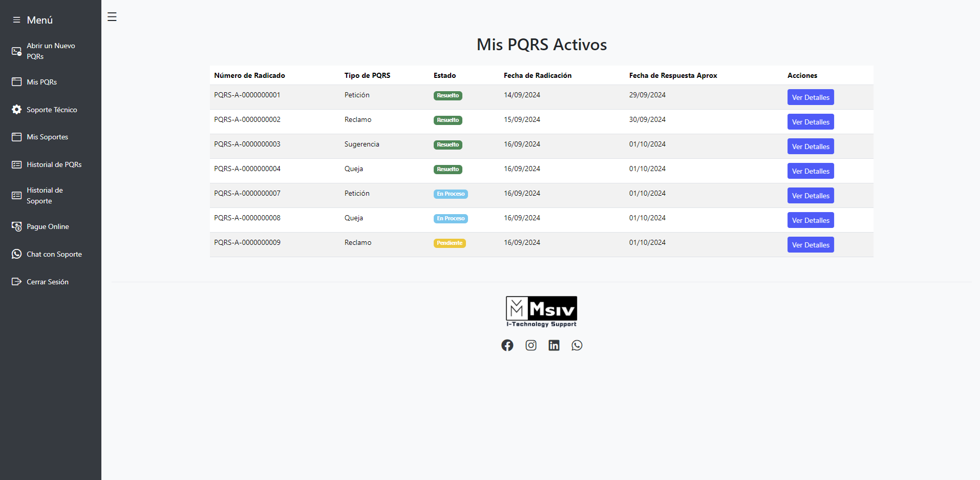Open the Instagram icon link
Screen dimensions: 980x480
click(531, 345)
